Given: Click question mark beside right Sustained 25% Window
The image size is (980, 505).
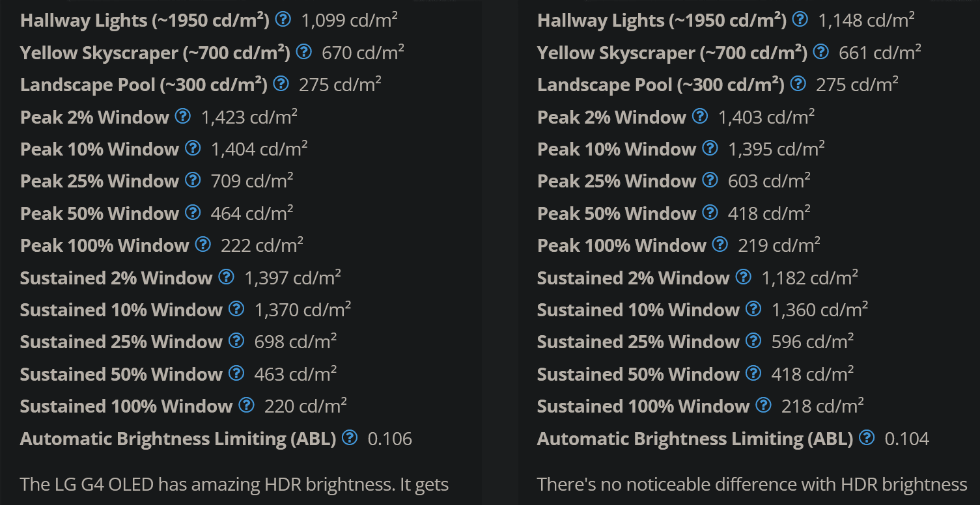Looking at the screenshot, I should (753, 341).
